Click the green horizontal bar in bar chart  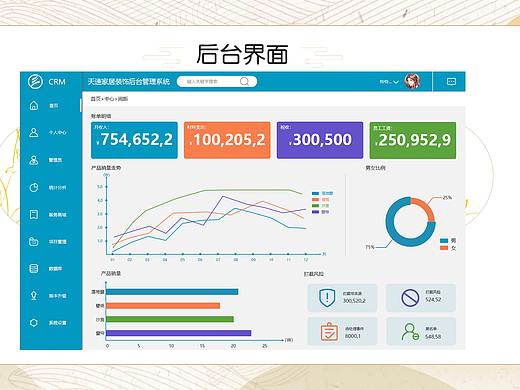[x=170, y=319]
